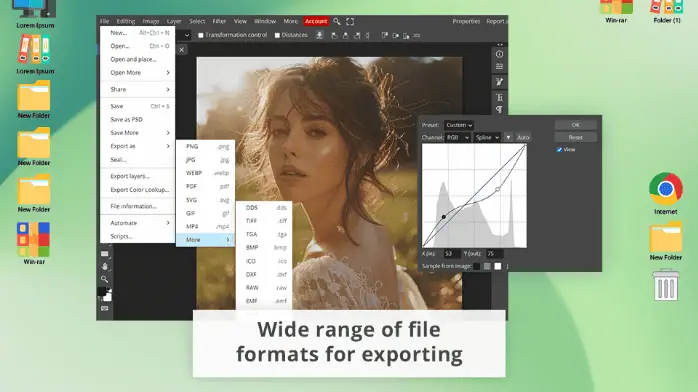This screenshot has width=698, height=392.
Task: Close the open document tab
Action: coord(182,50)
